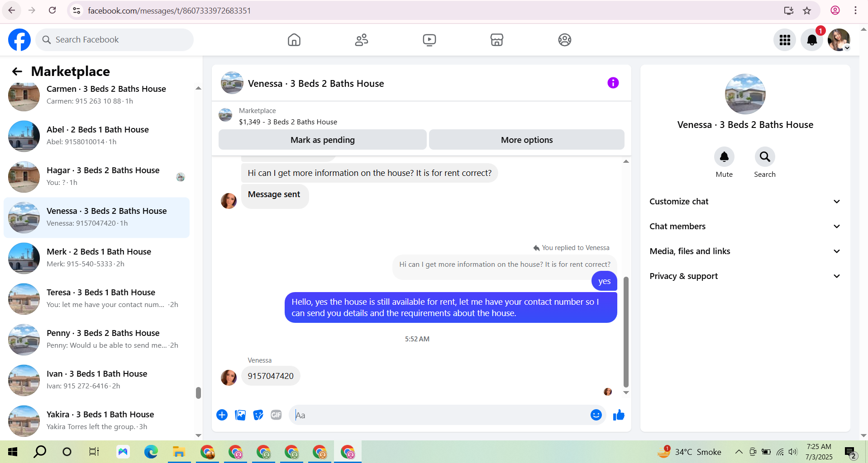Viewport: 868px width, 463px height.
Task: Go back in browser history
Action: pyautogui.click(x=12, y=10)
